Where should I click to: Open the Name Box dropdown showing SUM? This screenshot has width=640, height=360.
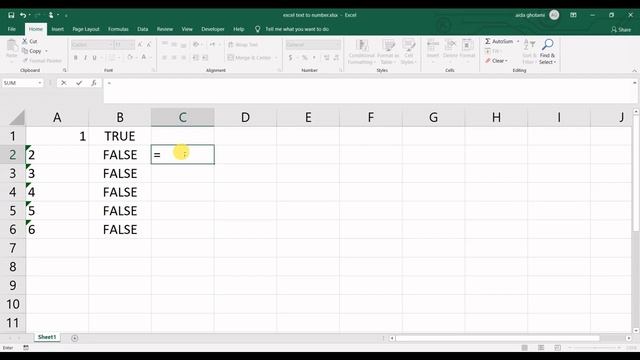(40, 83)
